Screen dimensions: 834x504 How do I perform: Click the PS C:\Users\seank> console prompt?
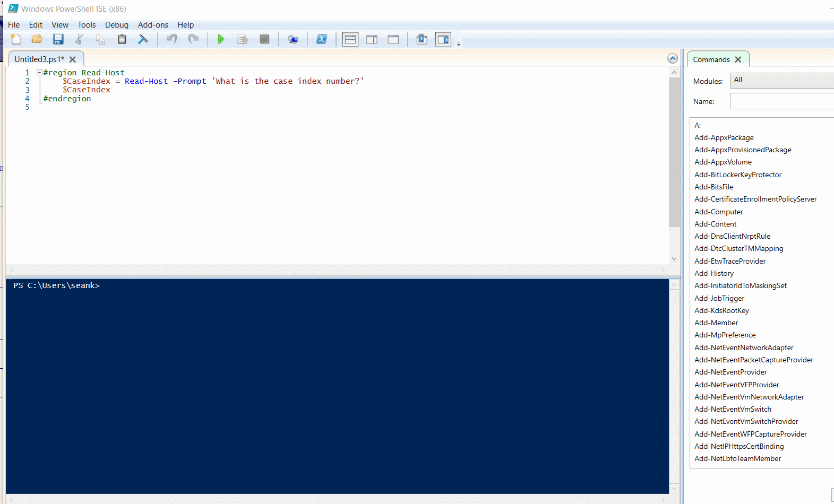coord(57,285)
